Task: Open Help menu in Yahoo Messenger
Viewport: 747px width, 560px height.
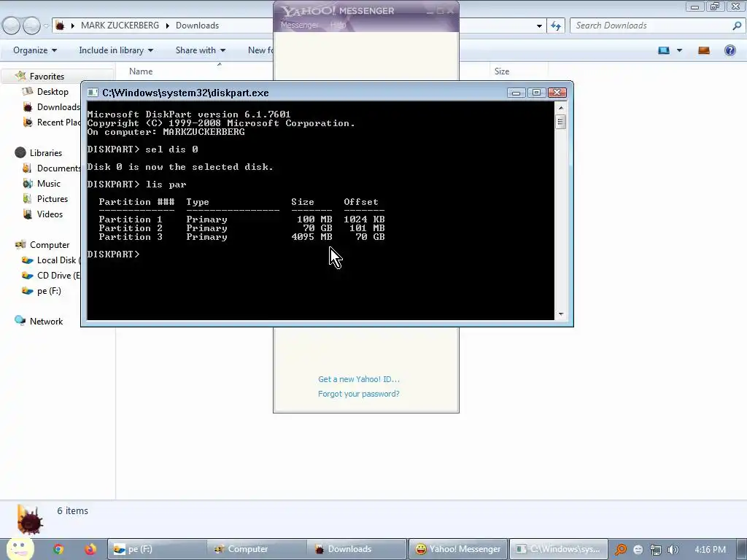Action: point(338,25)
